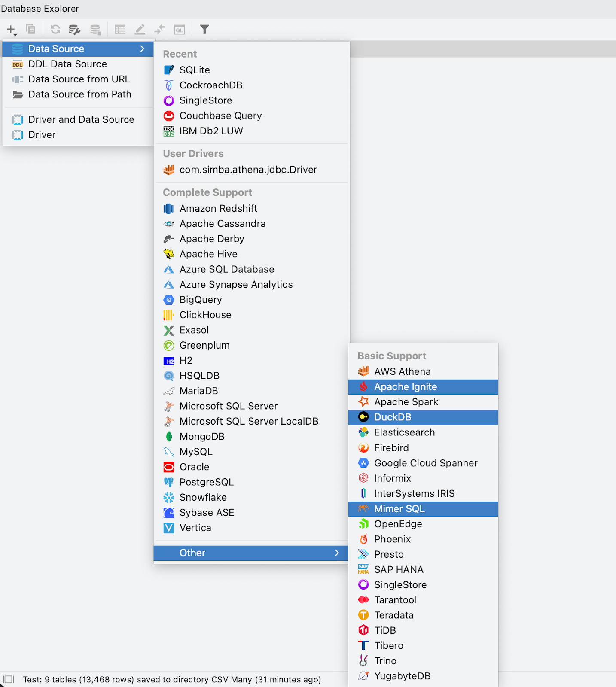Select H2 data source
616x687 pixels.
252,361
